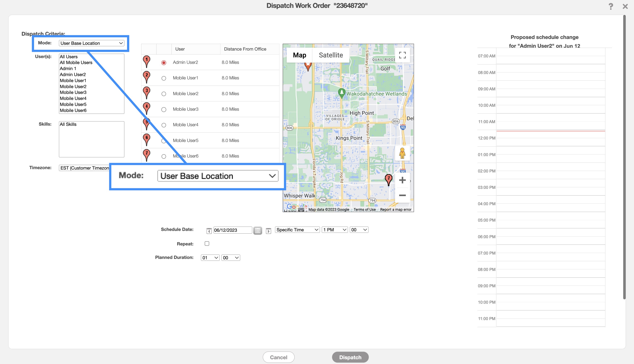The image size is (634, 364).
Task: Select Mobile User3 radio button
Action: coord(164,109)
